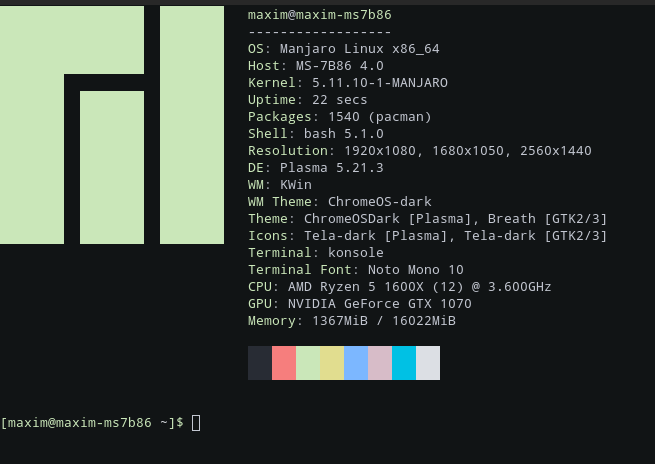Click the GPU: NVIDIA GeForce GTX 1070 line

click(359, 304)
